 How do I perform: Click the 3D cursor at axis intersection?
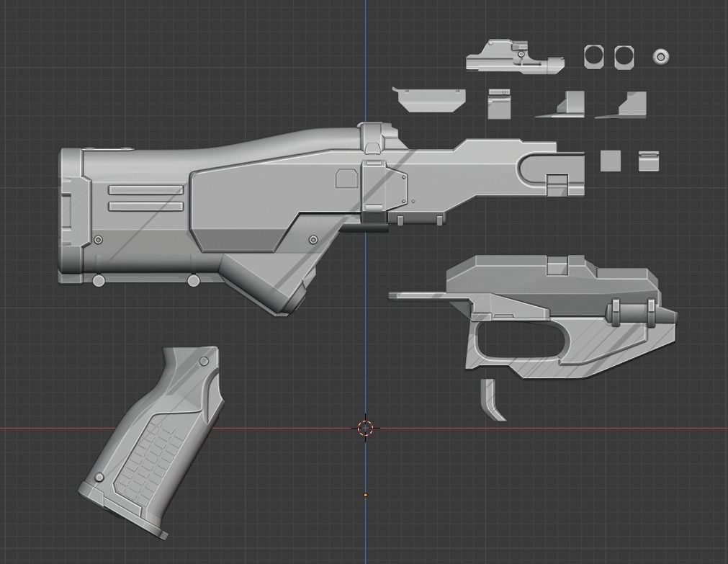point(365,428)
